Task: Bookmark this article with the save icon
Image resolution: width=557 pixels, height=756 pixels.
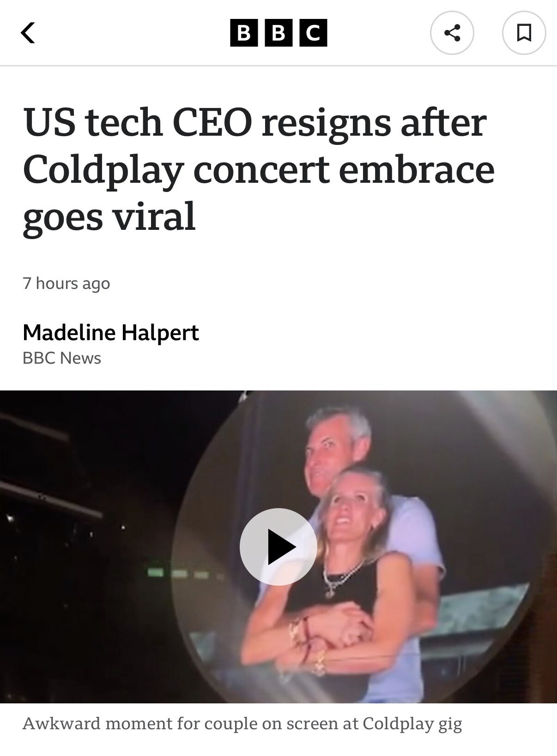Action: (x=524, y=33)
